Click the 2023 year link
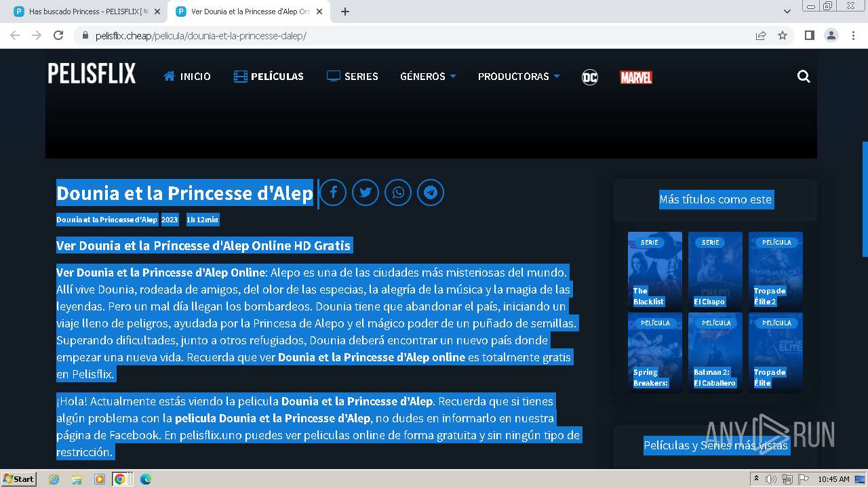The height and width of the screenshot is (488, 868). coord(170,220)
